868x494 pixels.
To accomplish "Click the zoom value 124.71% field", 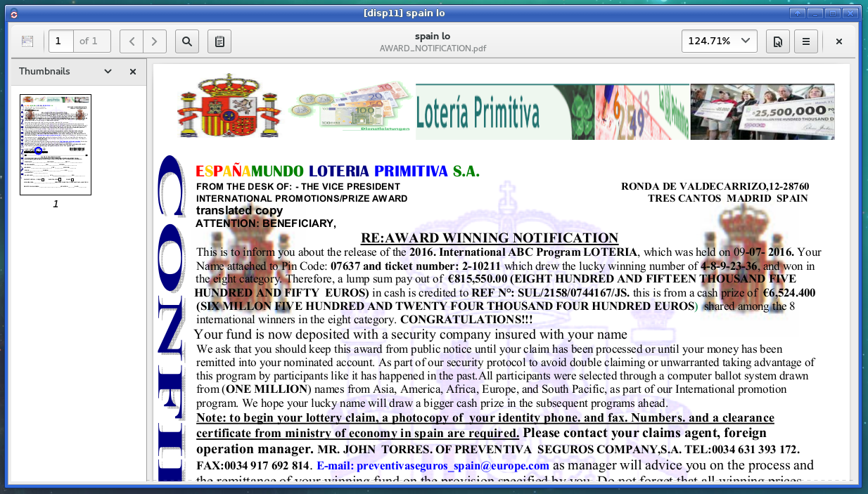I will [710, 41].
